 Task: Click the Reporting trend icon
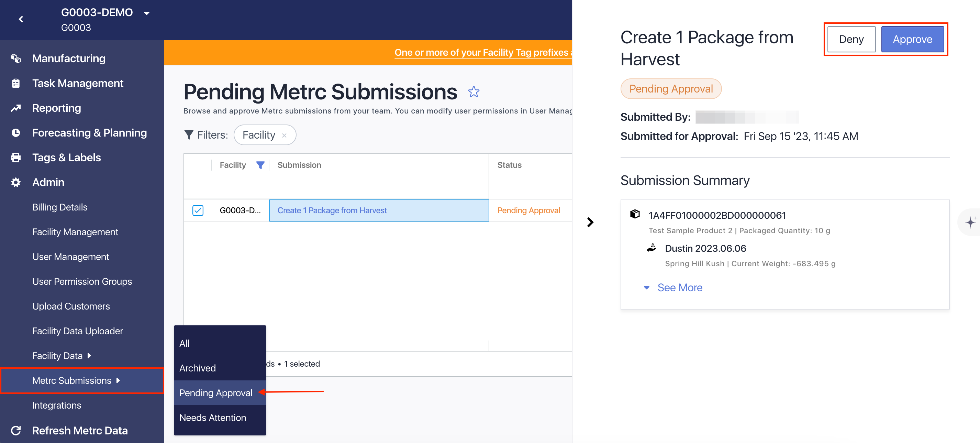tap(15, 108)
